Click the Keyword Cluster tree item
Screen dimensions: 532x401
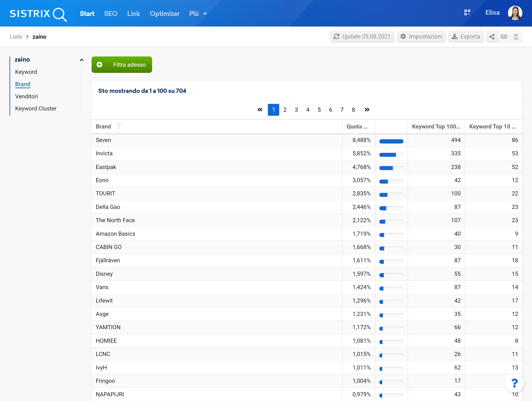[x=36, y=109]
